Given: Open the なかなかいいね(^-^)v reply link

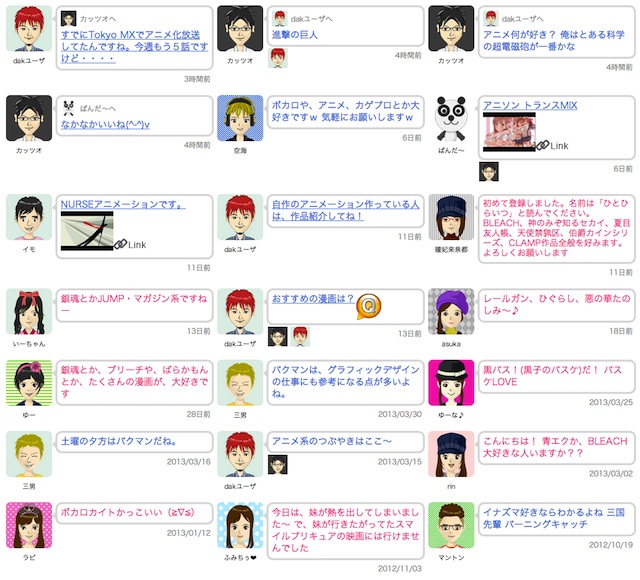Looking at the screenshot, I should [105, 124].
